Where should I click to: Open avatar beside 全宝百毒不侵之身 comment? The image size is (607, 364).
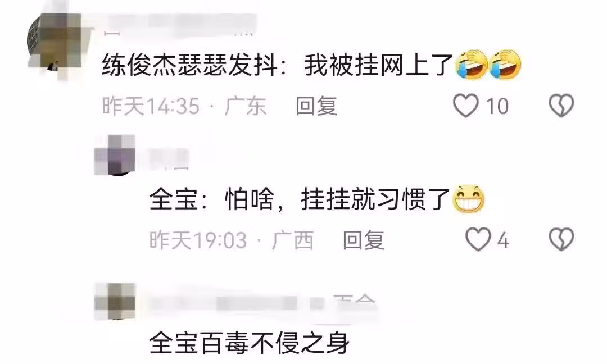coord(115,301)
